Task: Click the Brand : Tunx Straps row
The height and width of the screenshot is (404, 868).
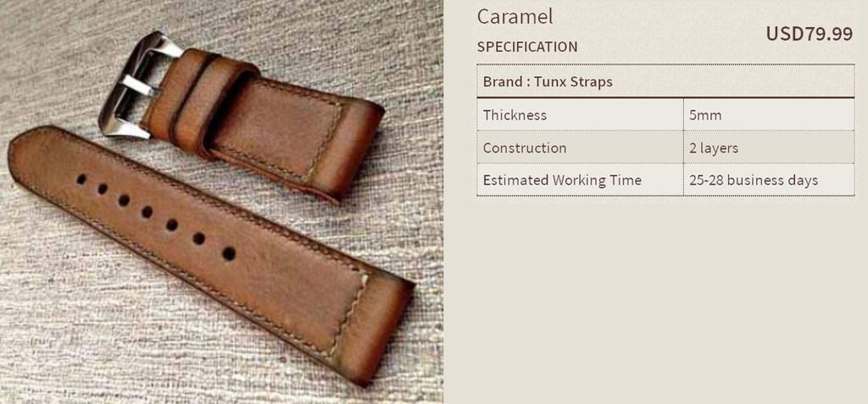Action: pyautogui.click(x=665, y=81)
